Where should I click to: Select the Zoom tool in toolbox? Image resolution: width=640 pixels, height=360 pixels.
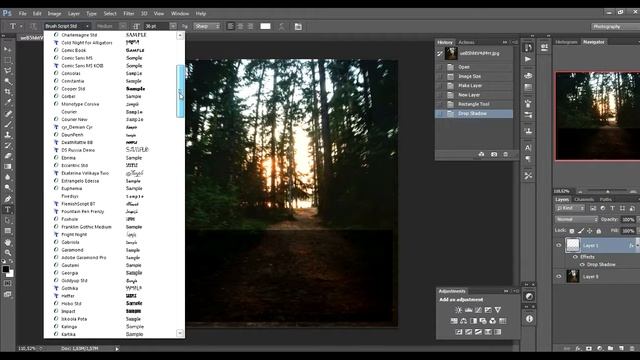pyautogui.click(x=7, y=253)
